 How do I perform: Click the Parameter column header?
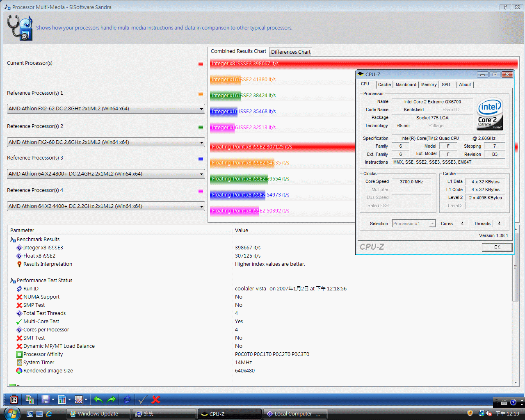(x=119, y=231)
